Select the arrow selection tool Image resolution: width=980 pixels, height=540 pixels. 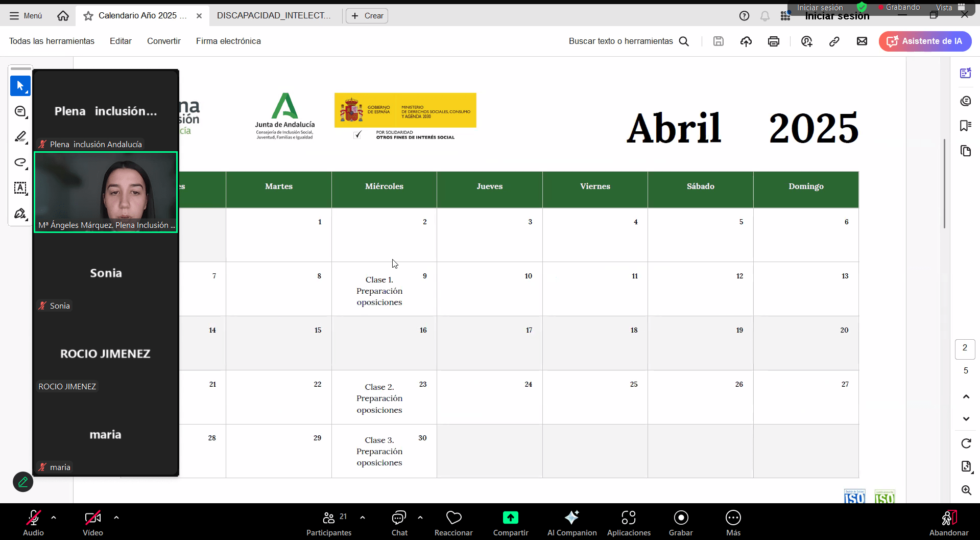(20, 86)
